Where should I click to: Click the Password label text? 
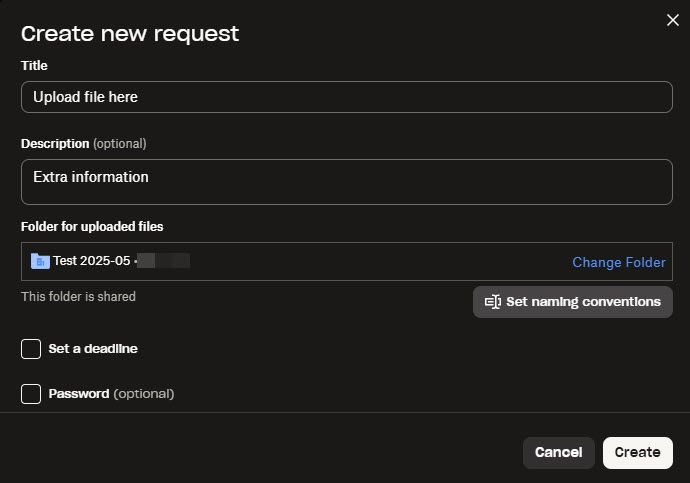pos(79,394)
